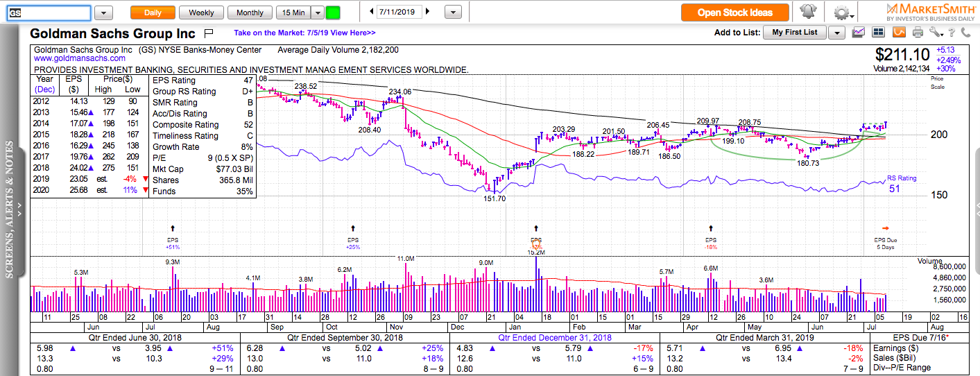The image size is (980, 376).
Task: Open the symbol history dropdown
Action: (x=103, y=12)
